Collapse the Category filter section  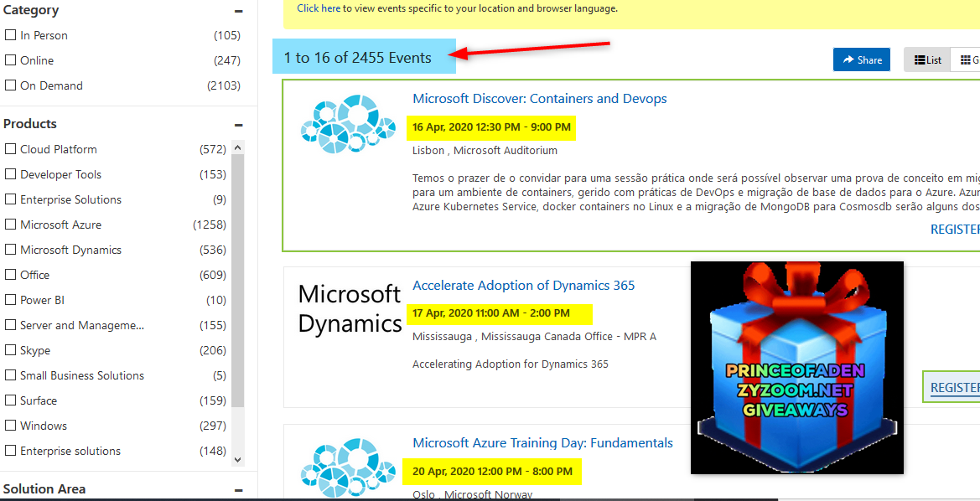click(238, 11)
